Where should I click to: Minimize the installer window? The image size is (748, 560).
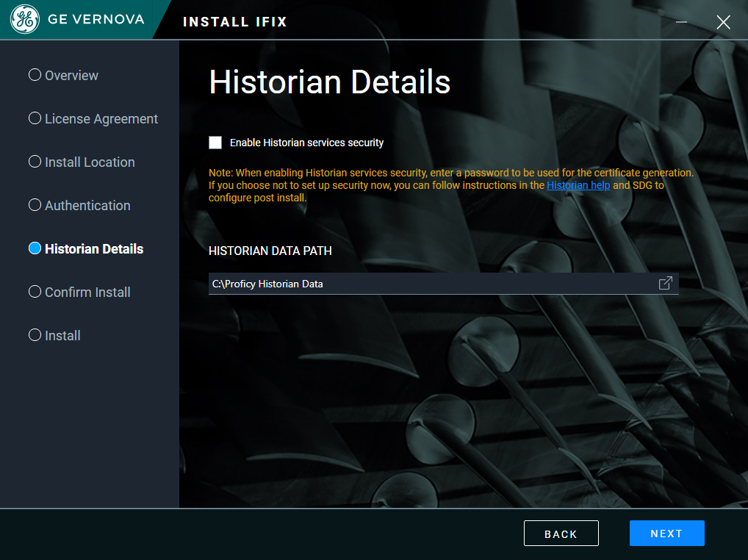[681, 22]
